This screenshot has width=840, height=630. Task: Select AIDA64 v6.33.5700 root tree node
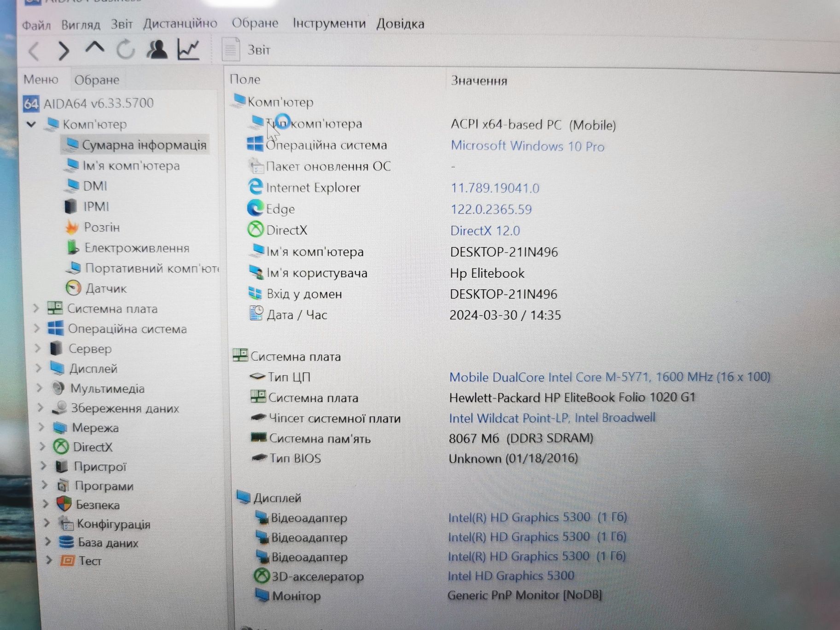(x=88, y=103)
